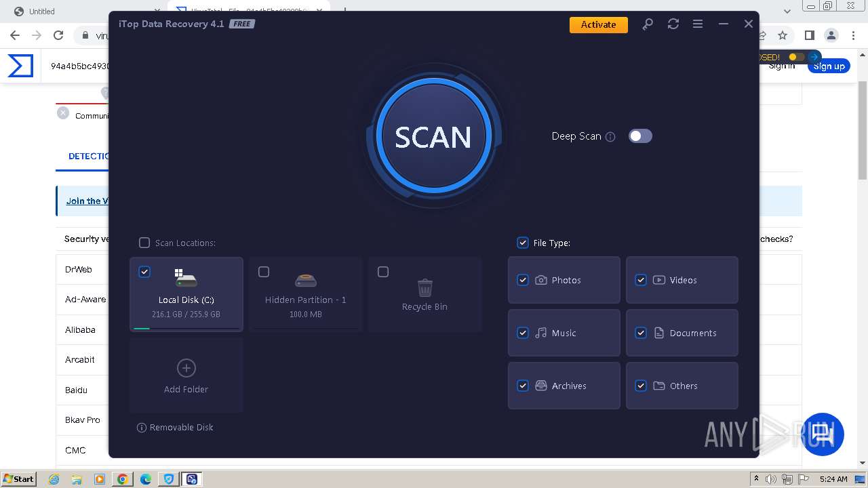This screenshot has width=868, height=488.
Task: Click the Archives box icon
Action: click(541, 386)
